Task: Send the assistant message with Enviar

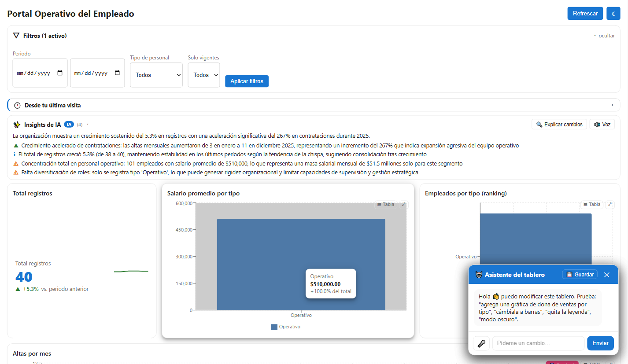Action: pos(600,343)
